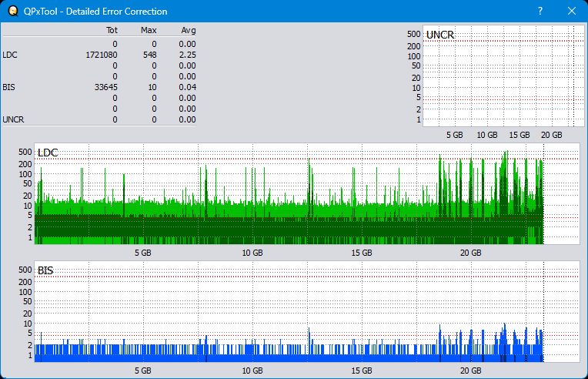Click the 15 GB label under BIS graph

click(362, 371)
